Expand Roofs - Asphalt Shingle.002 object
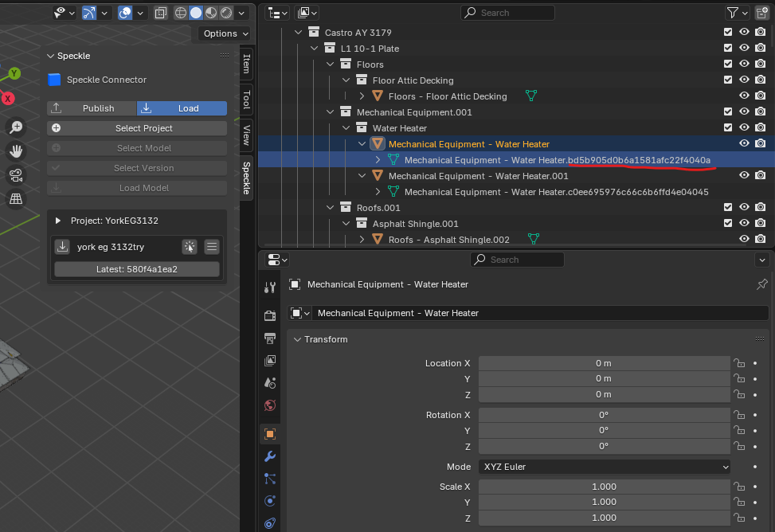775x532 pixels. coord(362,239)
